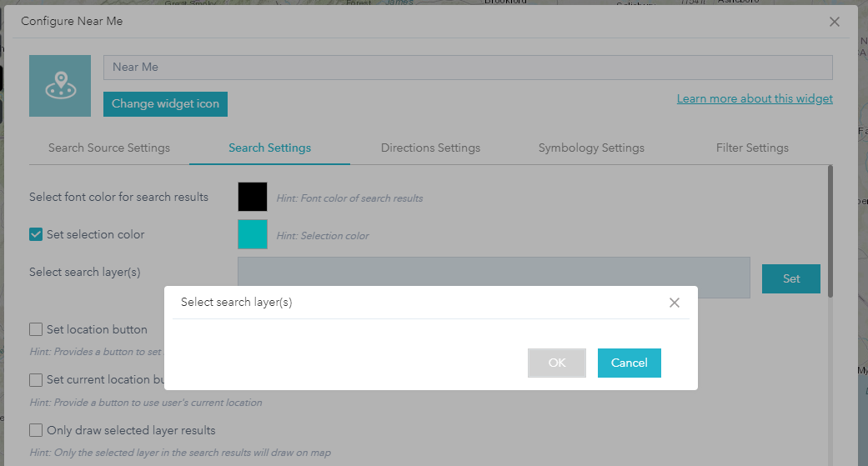
Task: Click OK in Select search layer(s) dialog
Action: tap(556, 363)
